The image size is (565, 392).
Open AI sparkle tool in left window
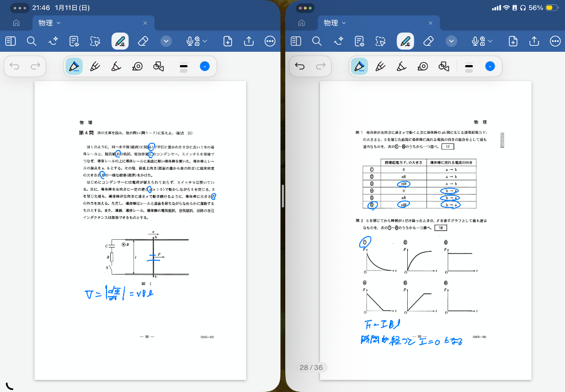(53, 41)
